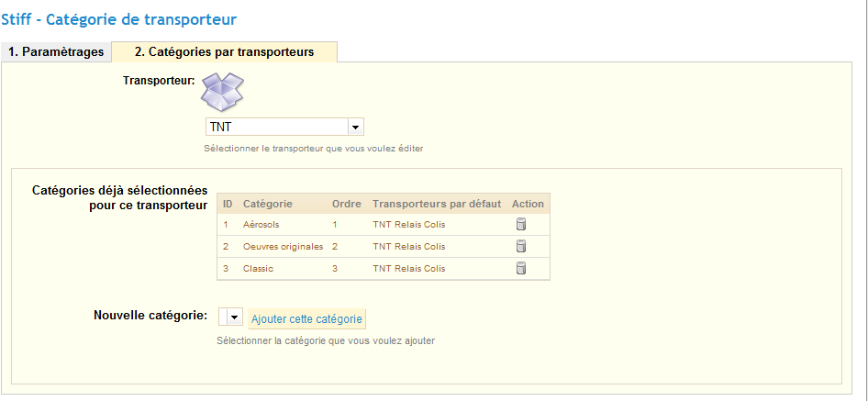Click the Action column header
Viewport: 868px width, 401px height.
pyautogui.click(x=528, y=204)
